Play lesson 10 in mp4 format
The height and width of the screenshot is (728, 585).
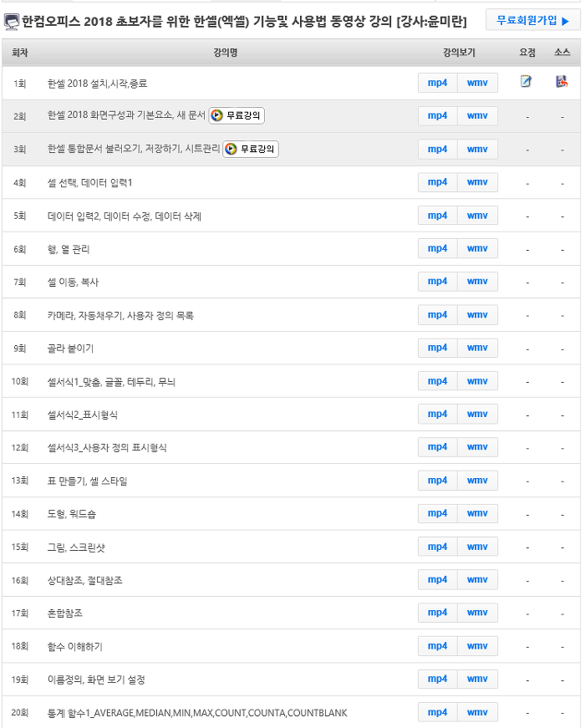(x=437, y=381)
